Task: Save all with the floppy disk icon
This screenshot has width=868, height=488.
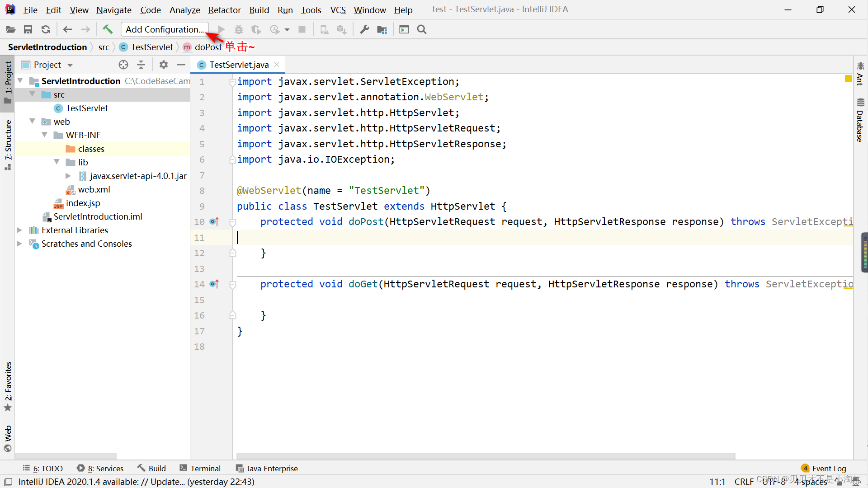Action: tap(28, 29)
